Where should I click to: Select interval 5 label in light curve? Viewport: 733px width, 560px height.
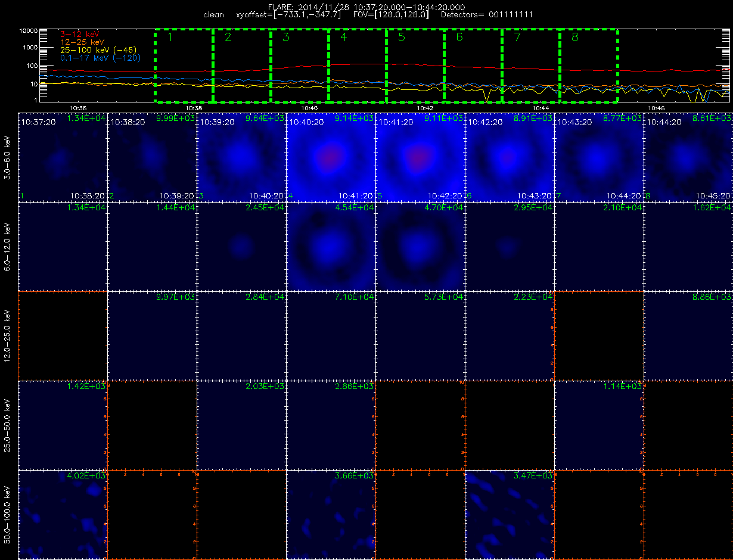[x=401, y=38]
